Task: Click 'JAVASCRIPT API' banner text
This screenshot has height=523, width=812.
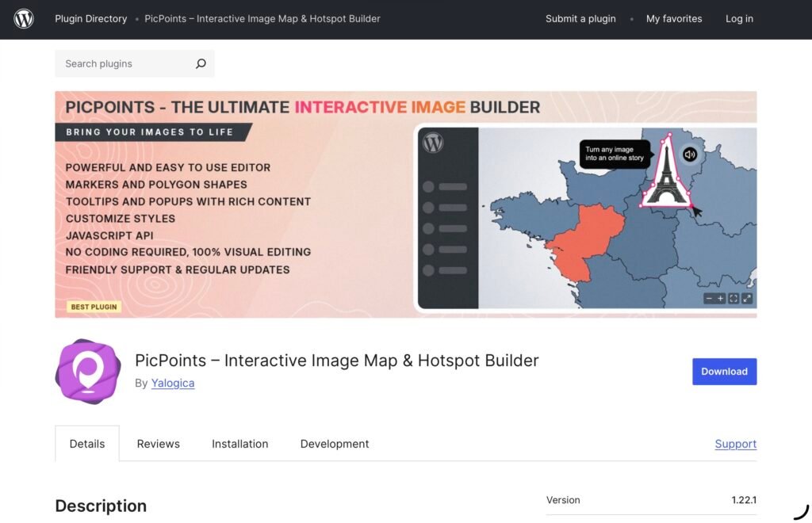Action: (x=109, y=235)
